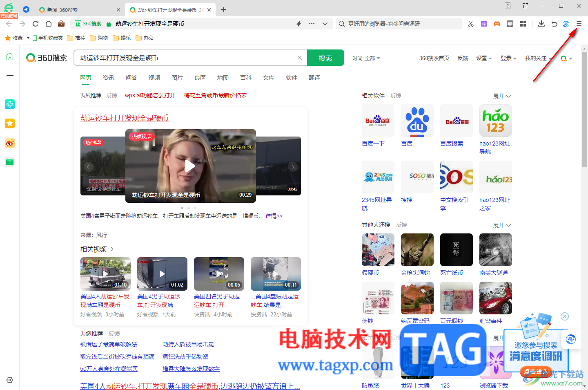The image size is (588, 390).
Task: Open the browser hamburger main menu
Action: tap(579, 24)
